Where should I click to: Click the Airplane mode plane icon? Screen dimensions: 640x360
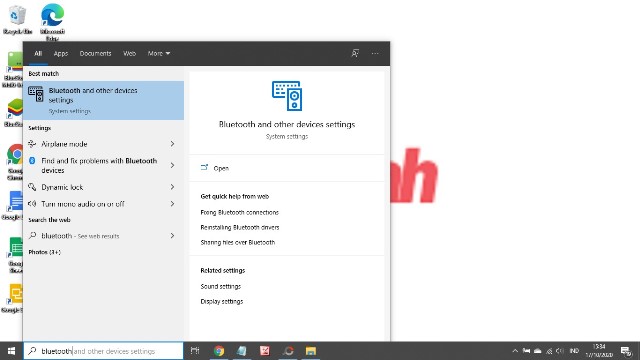32,144
